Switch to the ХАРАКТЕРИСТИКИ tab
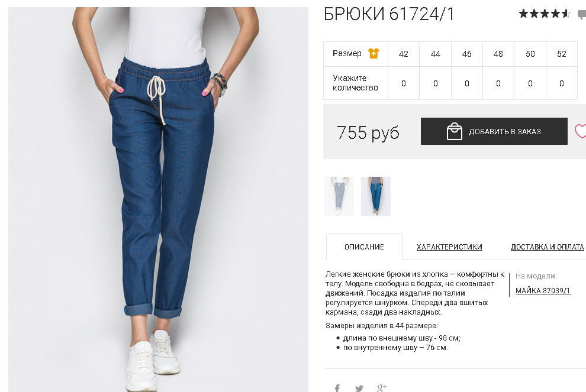 pos(449,247)
